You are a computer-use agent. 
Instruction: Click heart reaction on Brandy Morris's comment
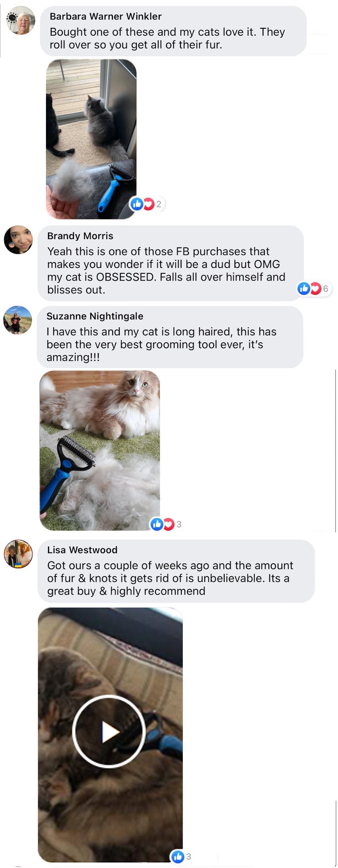click(316, 289)
